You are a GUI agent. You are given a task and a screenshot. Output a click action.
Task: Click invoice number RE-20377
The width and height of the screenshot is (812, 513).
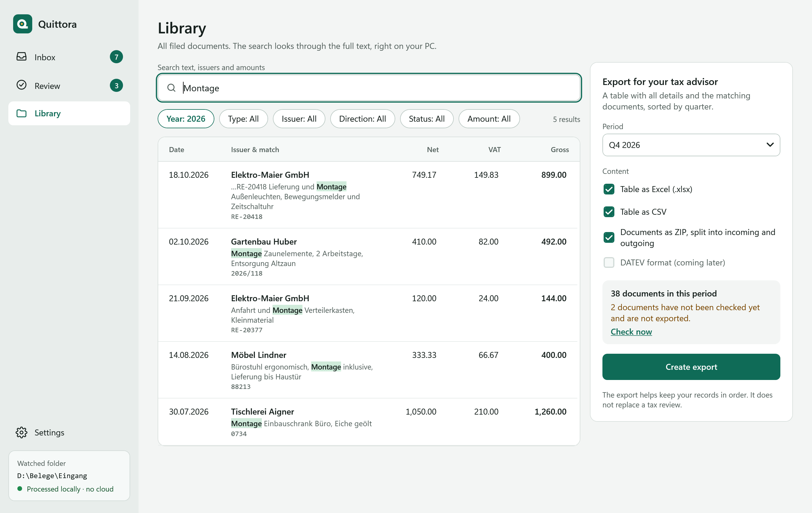point(247,330)
